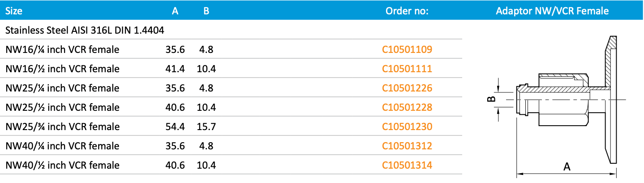644x183 pixels.
Task: Click the Stainless Steel AISI 316L material row
Action: [85, 30]
